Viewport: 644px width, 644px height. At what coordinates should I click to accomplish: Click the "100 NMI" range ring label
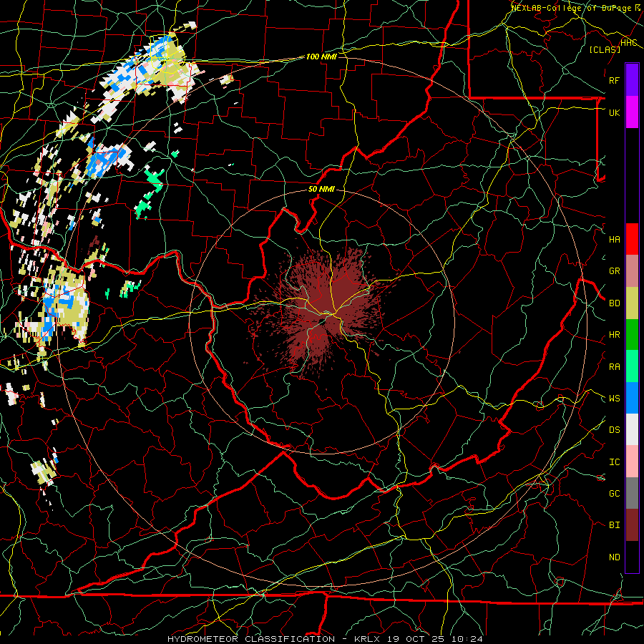pos(321,57)
